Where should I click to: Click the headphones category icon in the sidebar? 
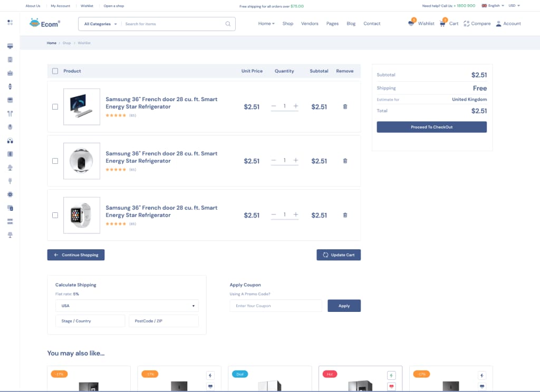coord(9,140)
